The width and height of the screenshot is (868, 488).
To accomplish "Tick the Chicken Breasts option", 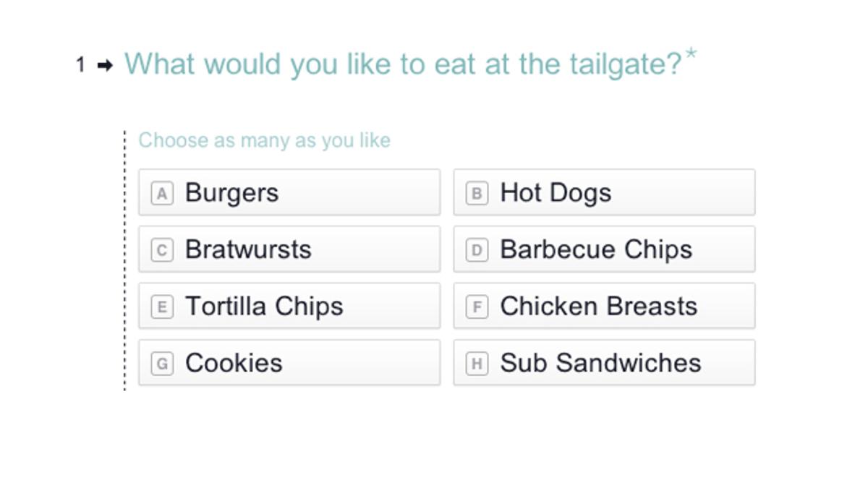I will (x=604, y=307).
